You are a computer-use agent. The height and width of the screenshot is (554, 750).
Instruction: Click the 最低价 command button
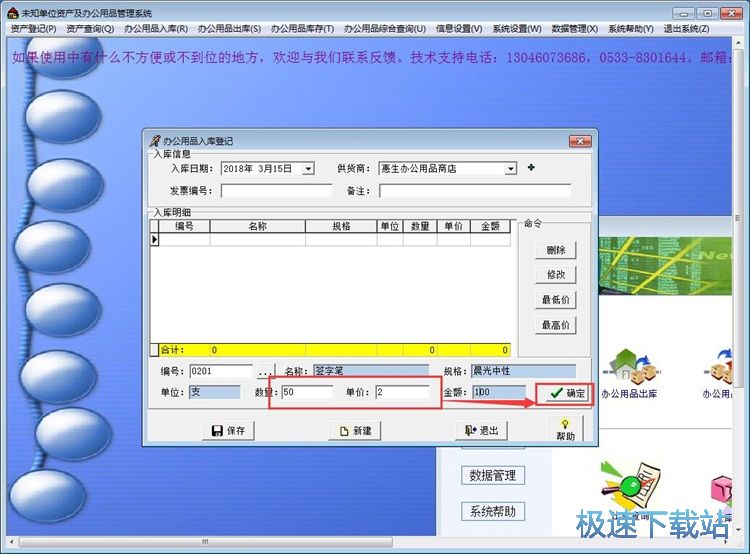pos(556,300)
